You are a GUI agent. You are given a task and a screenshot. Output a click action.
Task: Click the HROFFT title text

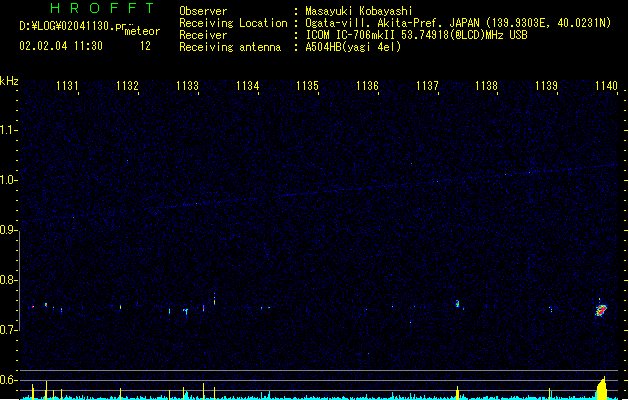[103, 8]
